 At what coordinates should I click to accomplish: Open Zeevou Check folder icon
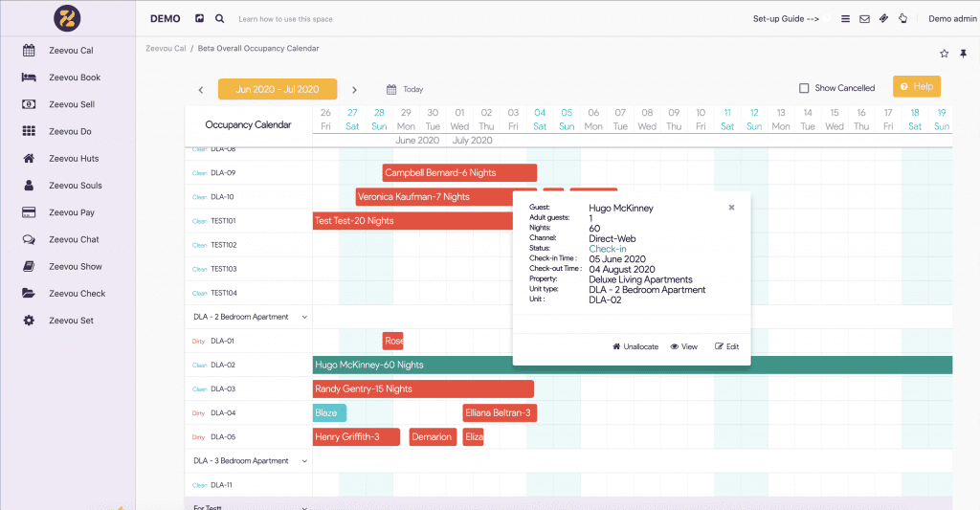pyautogui.click(x=29, y=293)
